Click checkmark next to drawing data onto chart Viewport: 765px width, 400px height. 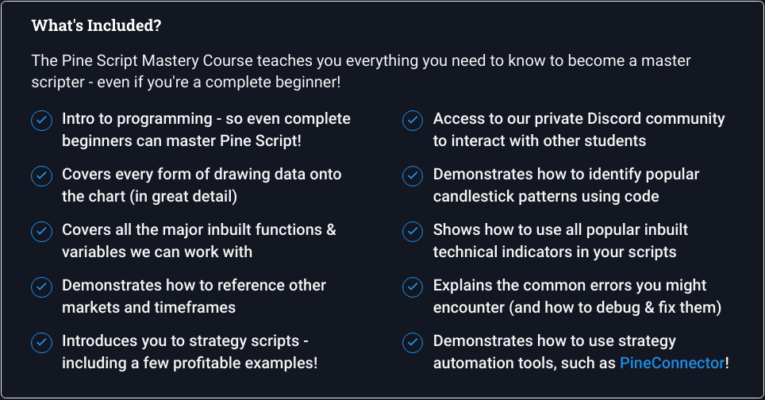pos(42,176)
